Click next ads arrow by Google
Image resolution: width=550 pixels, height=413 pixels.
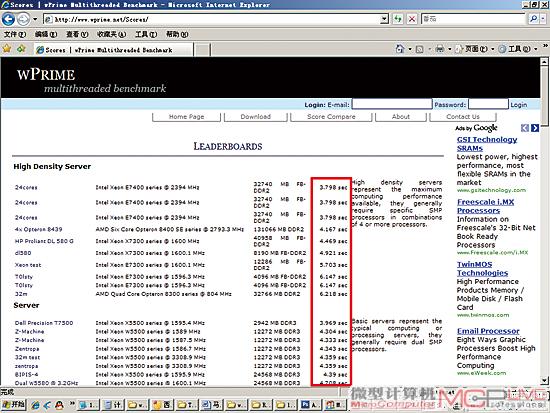coord(535,128)
